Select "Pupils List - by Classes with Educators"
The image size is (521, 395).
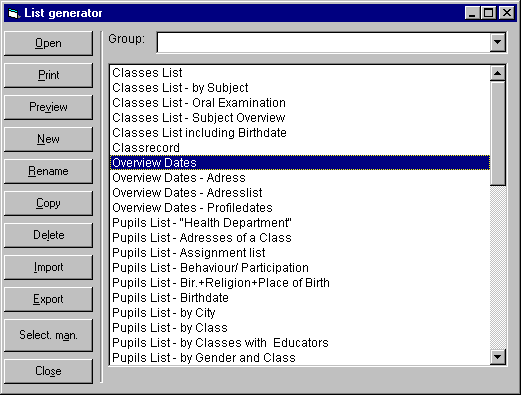click(x=300, y=343)
